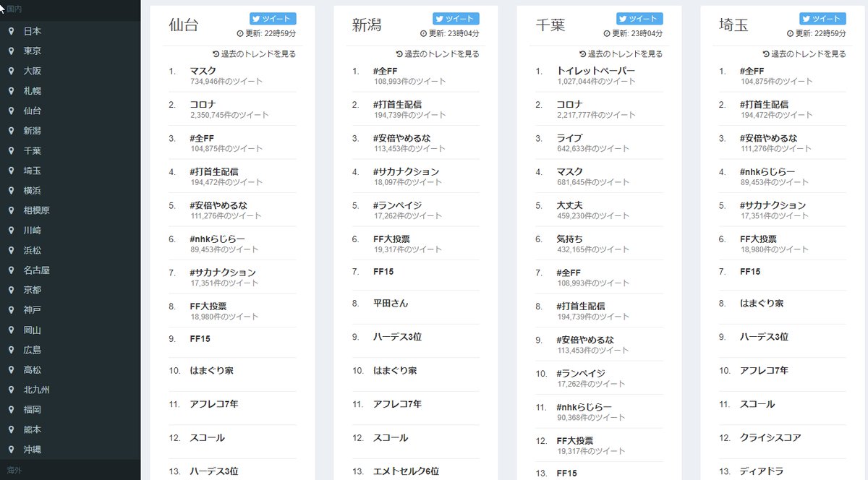Open 平田さん trend in 新潟 list
This screenshot has width=868, height=480.
pyautogui.click(x=391, y=303)
